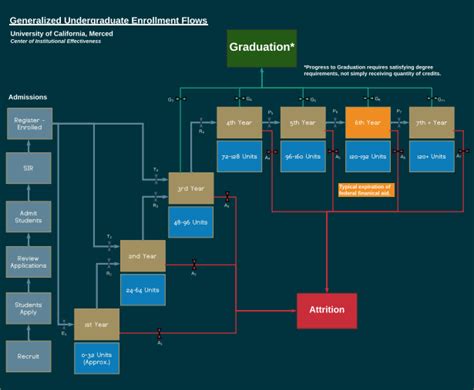Image resolution: width=474 pixels, height=390 pixels.
Task: Select the R2 valve below T2
Action: pos(109,263)
